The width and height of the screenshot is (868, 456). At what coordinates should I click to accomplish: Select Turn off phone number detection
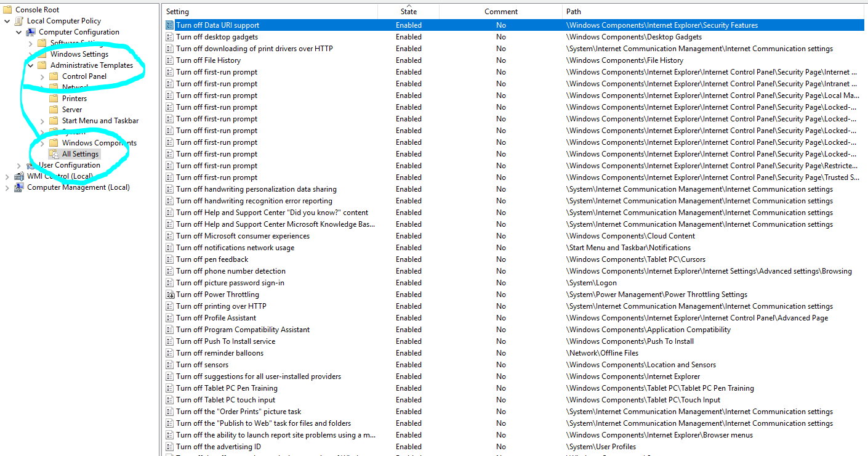pos(231,271)
